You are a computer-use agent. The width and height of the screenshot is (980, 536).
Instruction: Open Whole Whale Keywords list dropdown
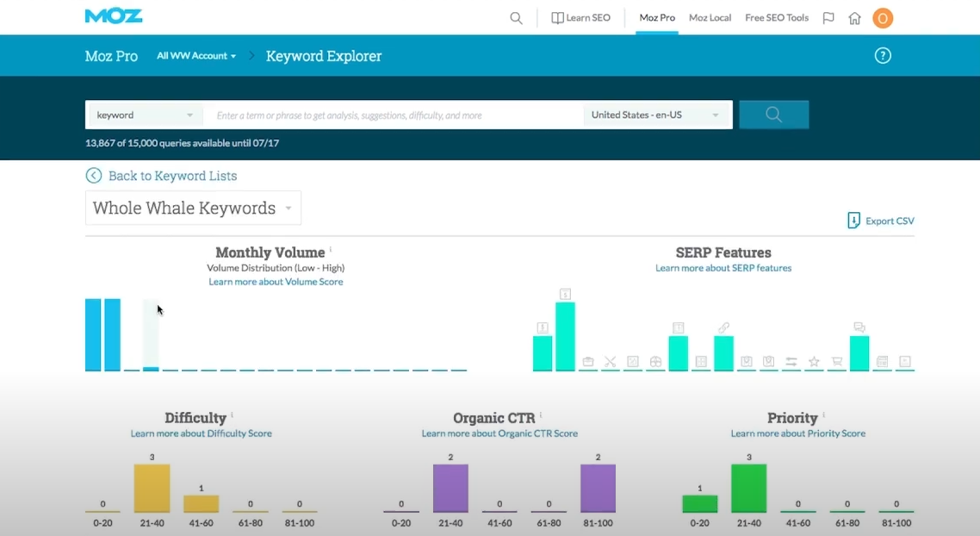click(193, 208)
